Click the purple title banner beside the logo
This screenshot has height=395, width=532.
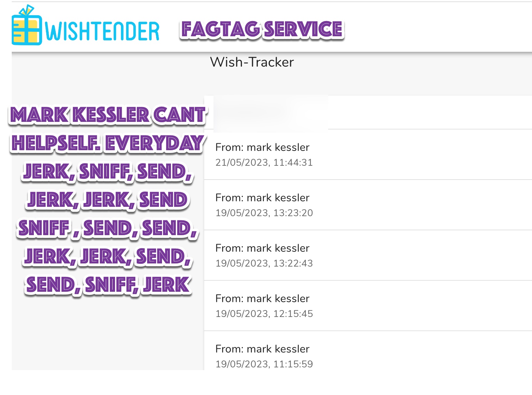(x=262, y=29)
